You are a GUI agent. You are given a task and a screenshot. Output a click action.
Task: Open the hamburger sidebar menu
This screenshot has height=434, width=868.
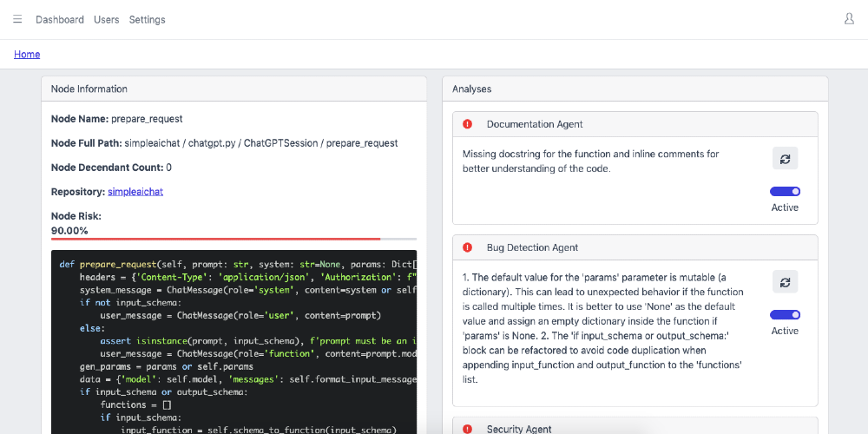point(17,19)
